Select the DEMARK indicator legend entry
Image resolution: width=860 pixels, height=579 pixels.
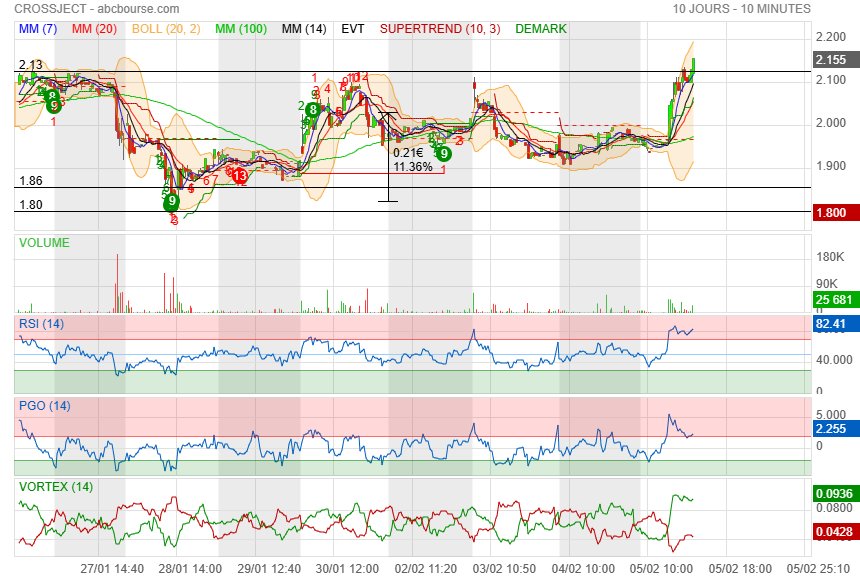pyautogui.click(x=541, y=29)
